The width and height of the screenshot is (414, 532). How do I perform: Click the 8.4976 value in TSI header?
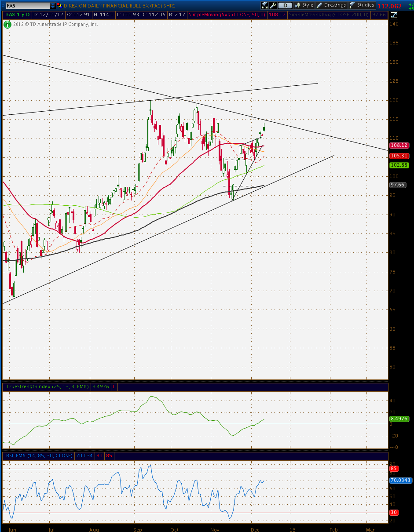(x=100, y=387)
